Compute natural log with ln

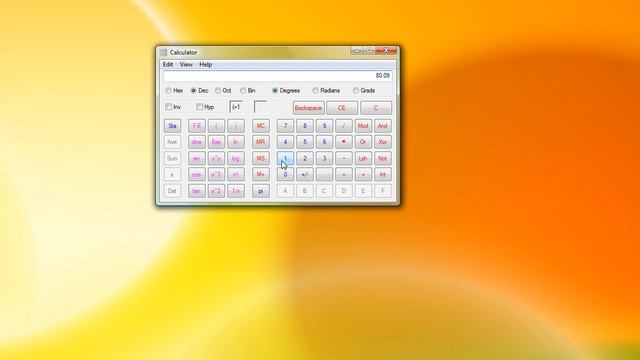coord(236,142)
